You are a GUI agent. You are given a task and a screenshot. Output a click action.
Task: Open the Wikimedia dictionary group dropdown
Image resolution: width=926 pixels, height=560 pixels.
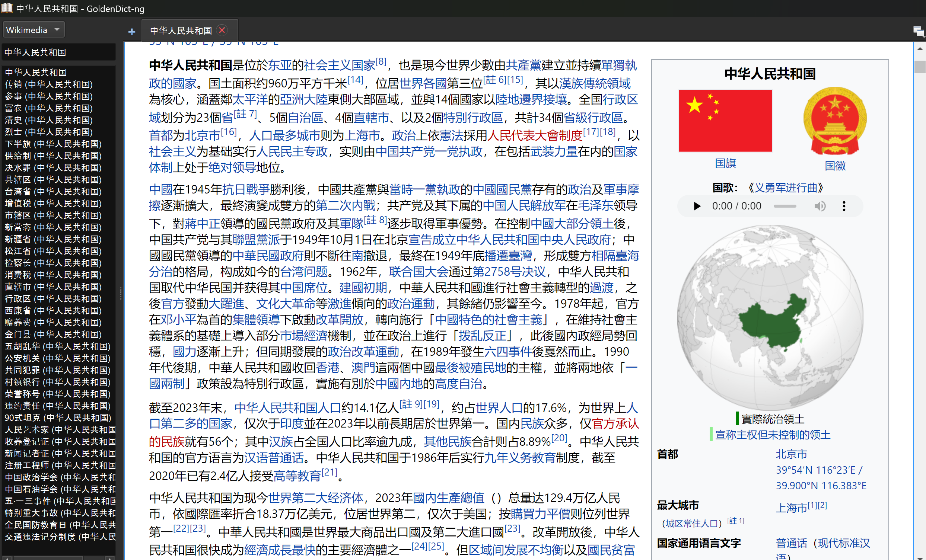click(x=34, y=30)
